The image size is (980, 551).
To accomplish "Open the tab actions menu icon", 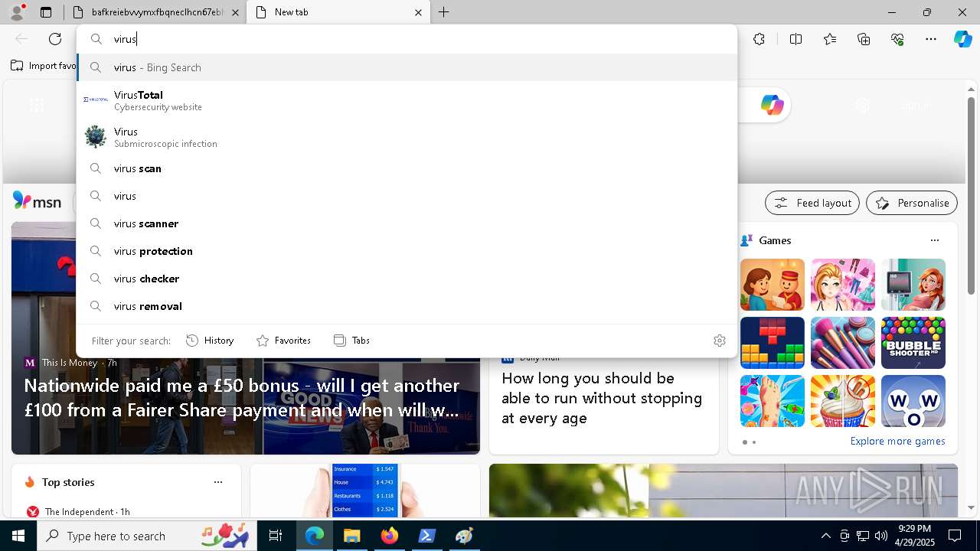I will pos(46,12).
